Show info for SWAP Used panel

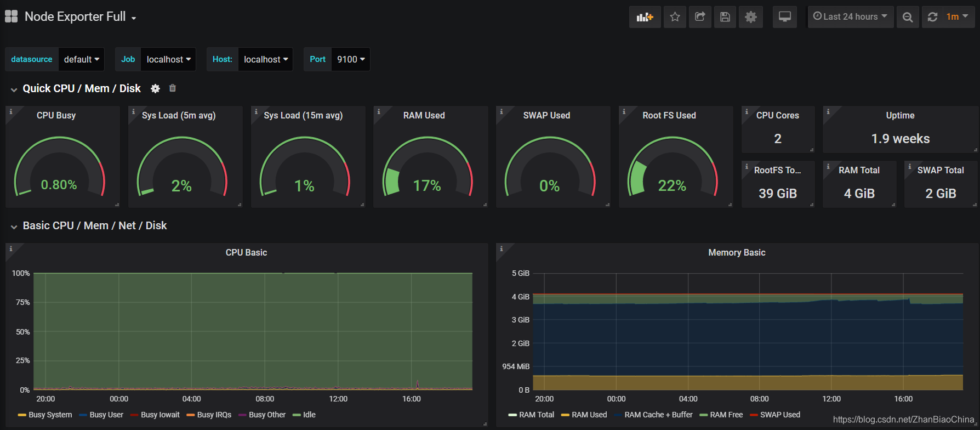(x=501, y=111)
